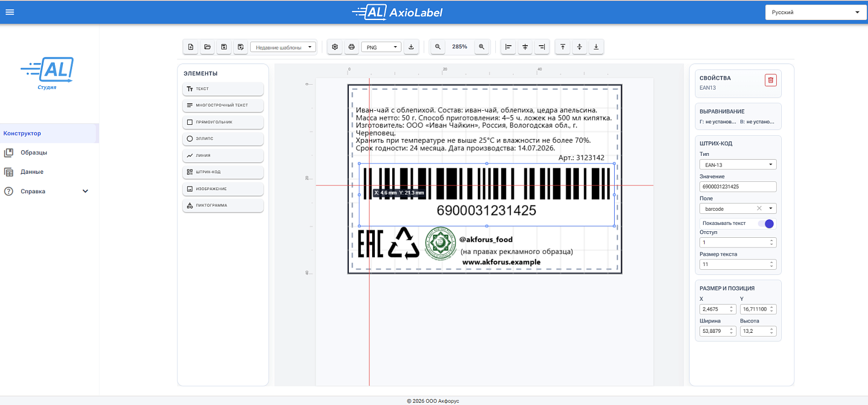Print the label

click(352, 47)
